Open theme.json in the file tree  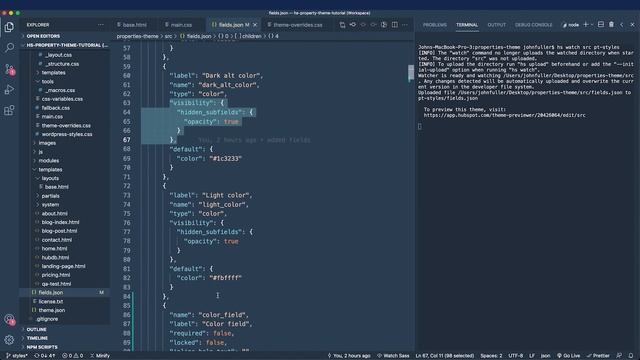[51, 310]
